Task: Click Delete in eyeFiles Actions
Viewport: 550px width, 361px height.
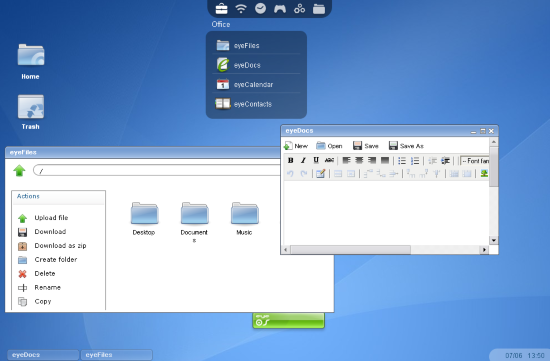Action: click(36, 274)
